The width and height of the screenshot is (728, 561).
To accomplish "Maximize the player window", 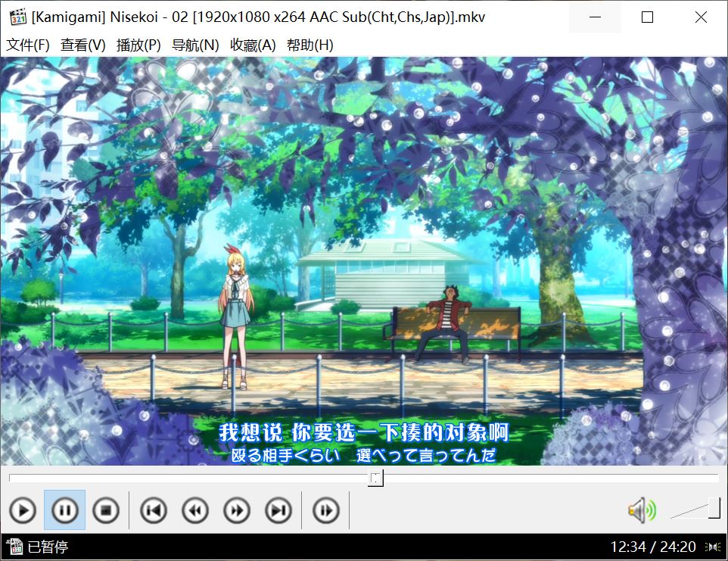I will pos(647,17).
